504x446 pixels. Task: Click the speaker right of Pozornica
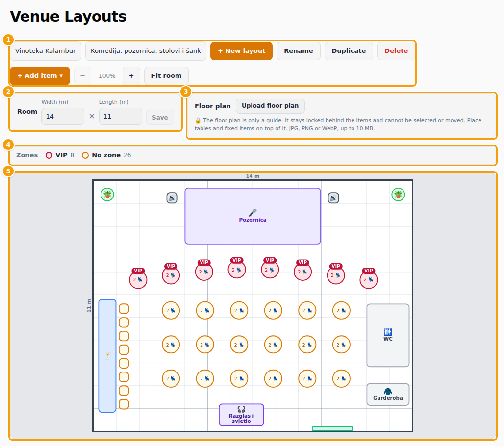(333, 198)
